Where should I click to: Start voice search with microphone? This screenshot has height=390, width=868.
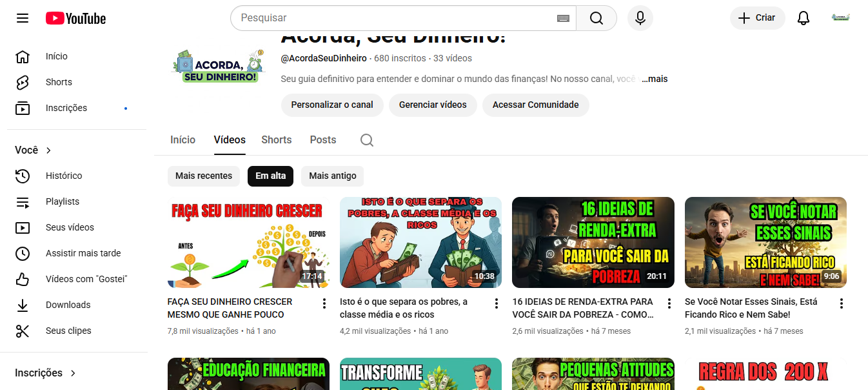pos(640,18)
